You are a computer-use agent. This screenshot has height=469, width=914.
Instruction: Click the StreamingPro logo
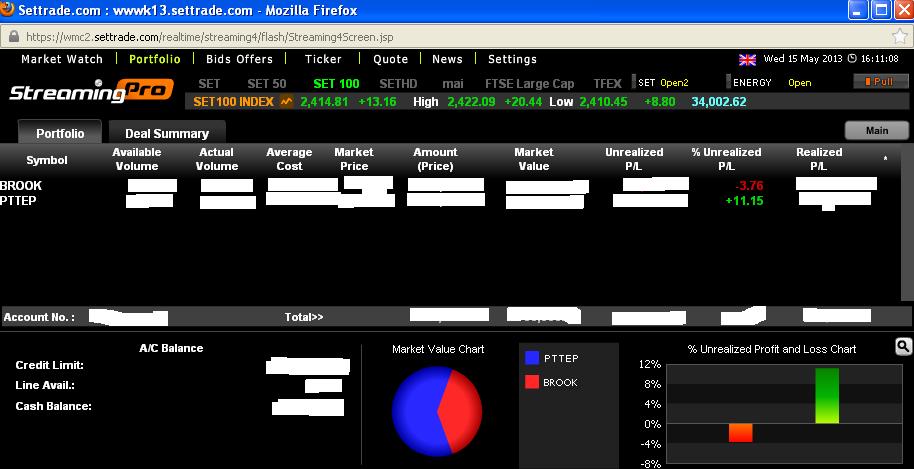coord(92,91)
